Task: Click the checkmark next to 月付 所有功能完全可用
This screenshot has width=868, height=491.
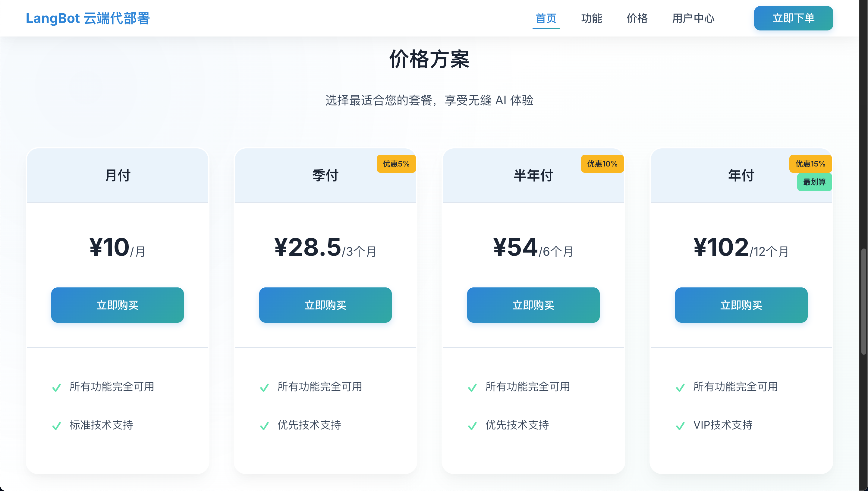Action: pos(57,387)
